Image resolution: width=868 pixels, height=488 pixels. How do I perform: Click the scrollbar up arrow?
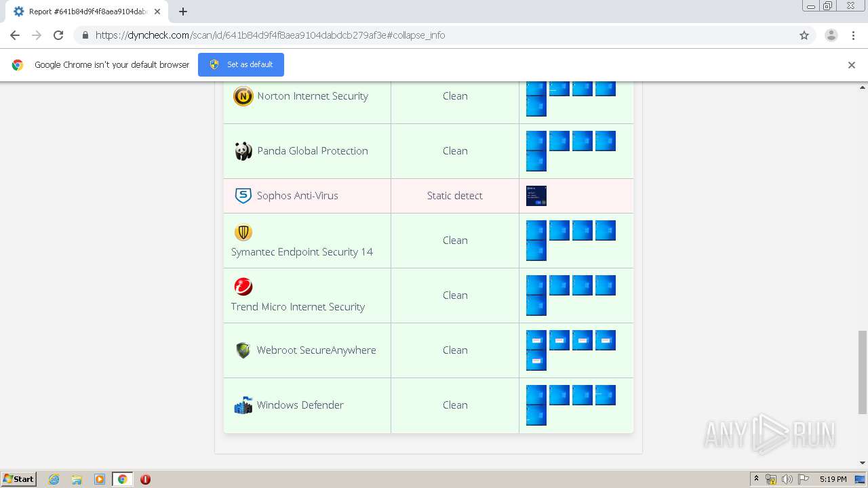tap(863, 87)
